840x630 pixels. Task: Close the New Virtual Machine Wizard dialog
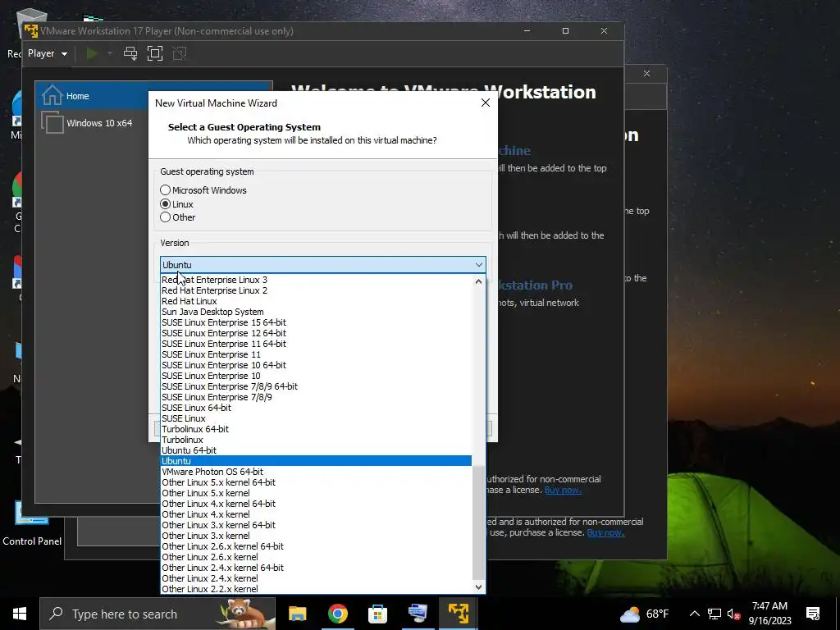[x=486, y=103]
